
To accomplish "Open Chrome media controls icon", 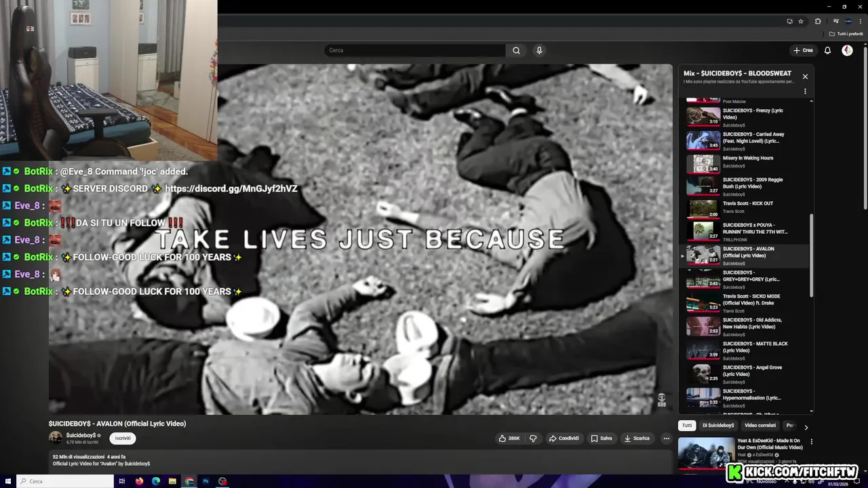I will [835, 21].
